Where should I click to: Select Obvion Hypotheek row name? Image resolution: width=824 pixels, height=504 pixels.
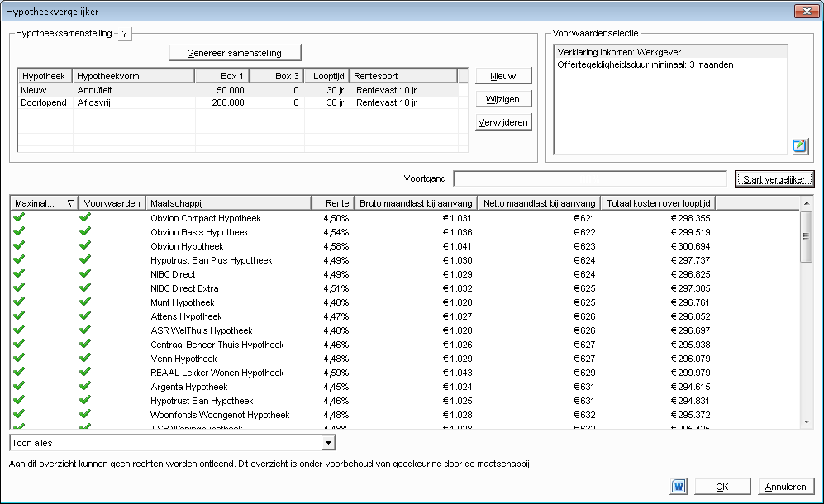187,246
